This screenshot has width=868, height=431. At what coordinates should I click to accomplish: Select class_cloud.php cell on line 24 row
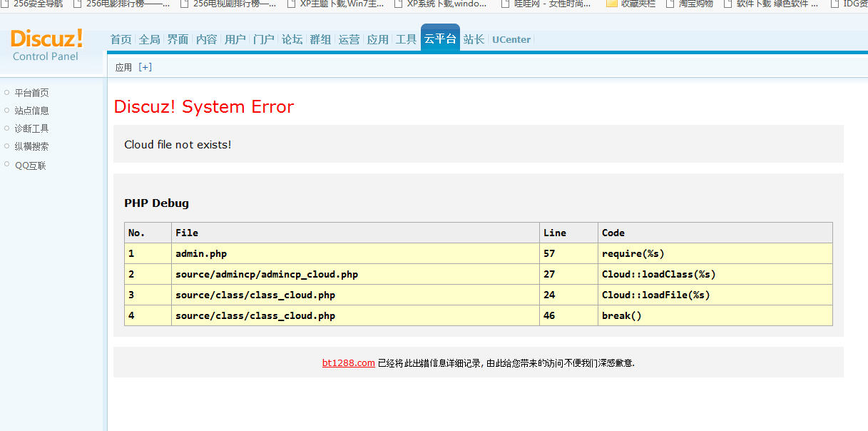[x=355, y=295]
